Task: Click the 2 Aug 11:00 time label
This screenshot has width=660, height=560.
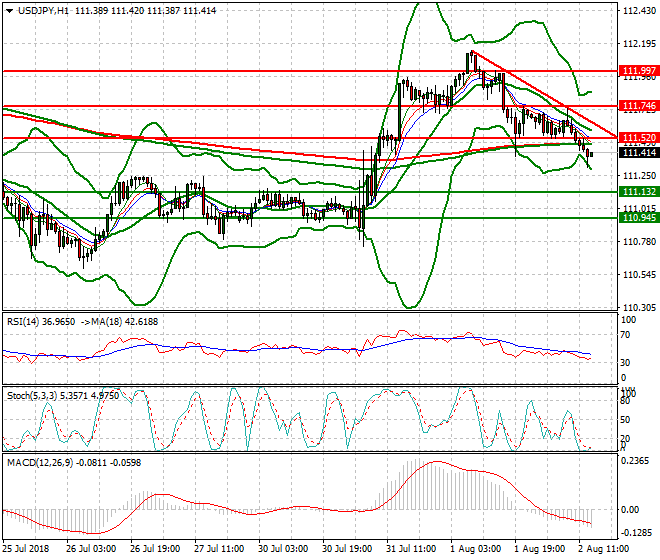Action: click(x=604, y=549)
